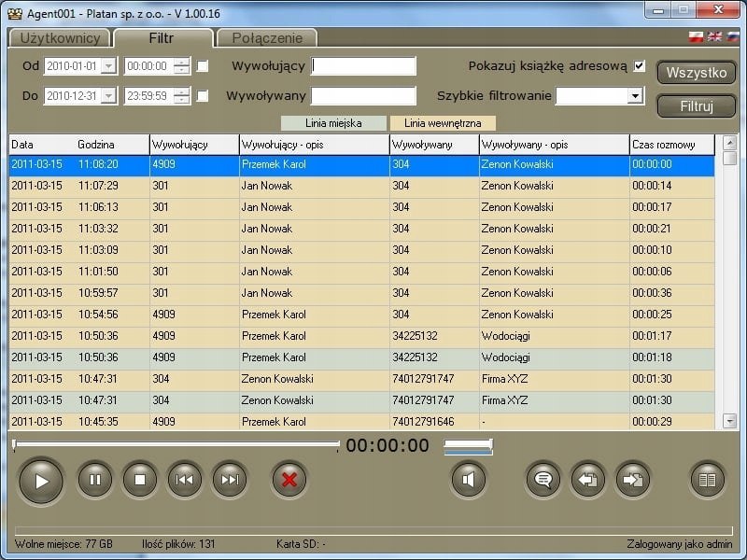Skip to the next recording

click(x=229, y=480)
